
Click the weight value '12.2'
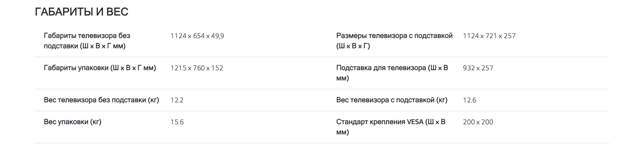click(x=177, y=100)
